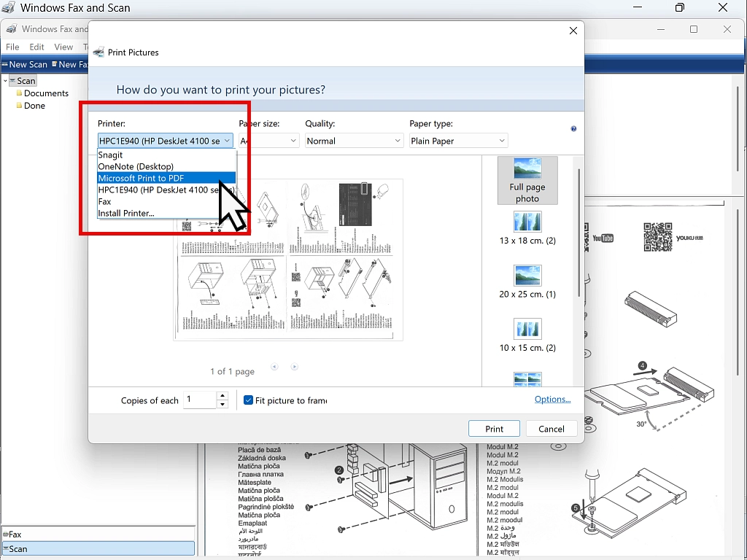Screen dimensions: 747x560
Task: Click the Print Pictures printer icon
Action: (98, 52)
